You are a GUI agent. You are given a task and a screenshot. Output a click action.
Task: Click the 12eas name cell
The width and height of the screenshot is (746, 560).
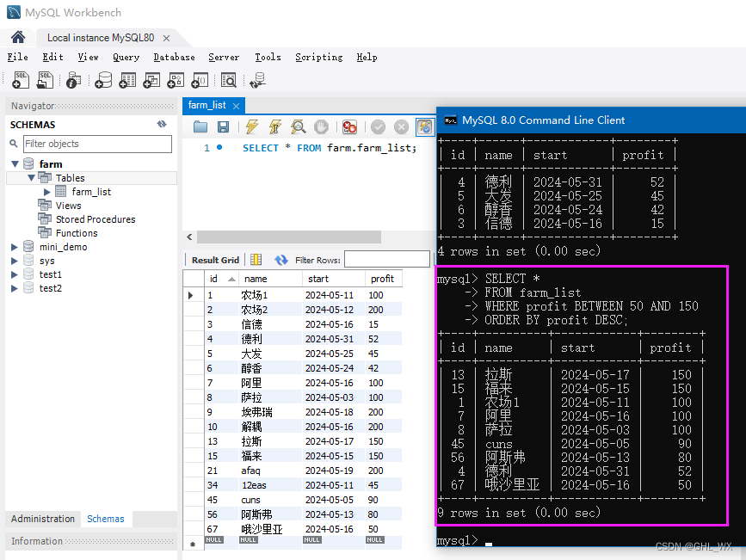270,485
